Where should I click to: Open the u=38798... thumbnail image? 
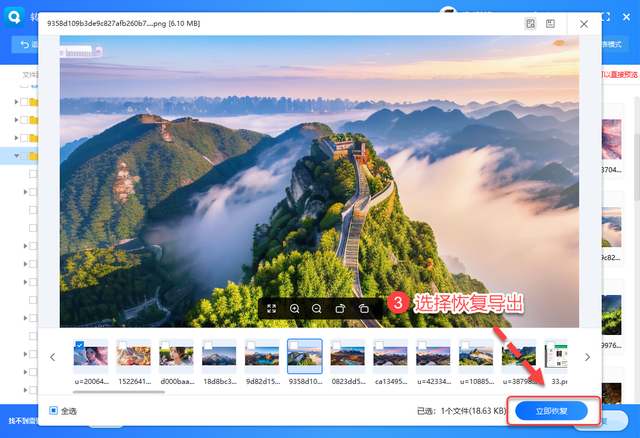point(519,356)
